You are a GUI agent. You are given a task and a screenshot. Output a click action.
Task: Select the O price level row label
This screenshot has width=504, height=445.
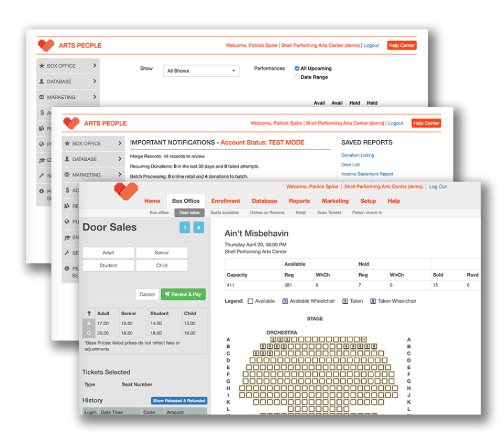(89, 333)
